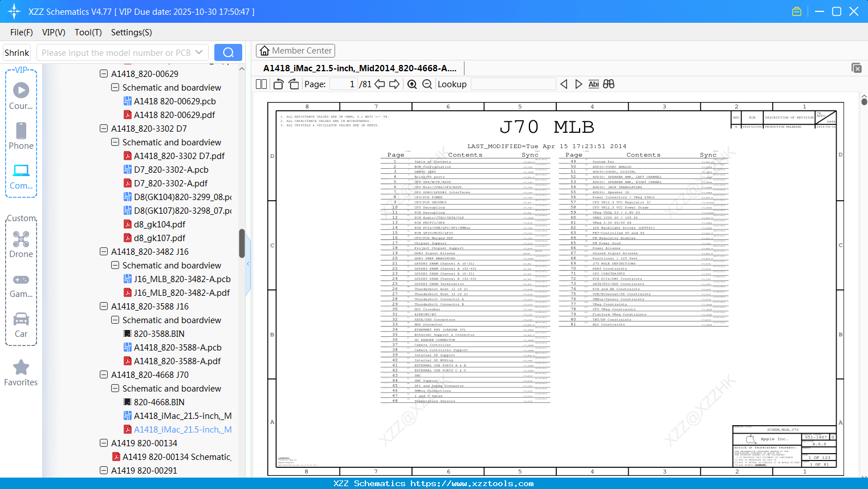Open the Drone category
Screen dimensions: 868x489
21,244
